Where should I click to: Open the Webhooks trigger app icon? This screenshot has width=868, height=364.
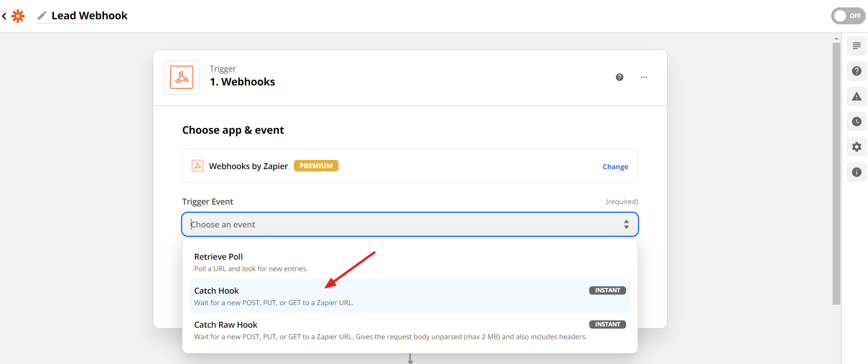point(182,77)
